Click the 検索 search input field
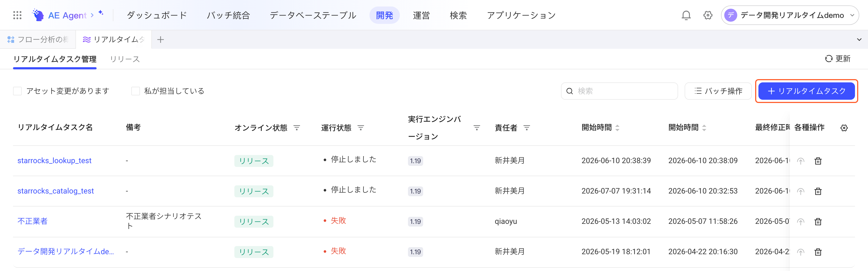 point(619,91)
